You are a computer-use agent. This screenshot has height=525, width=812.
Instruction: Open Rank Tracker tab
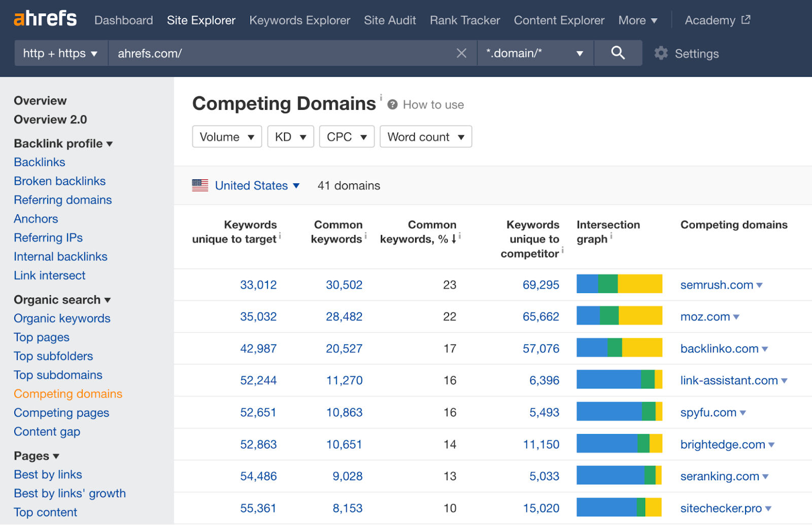(465, 20)
